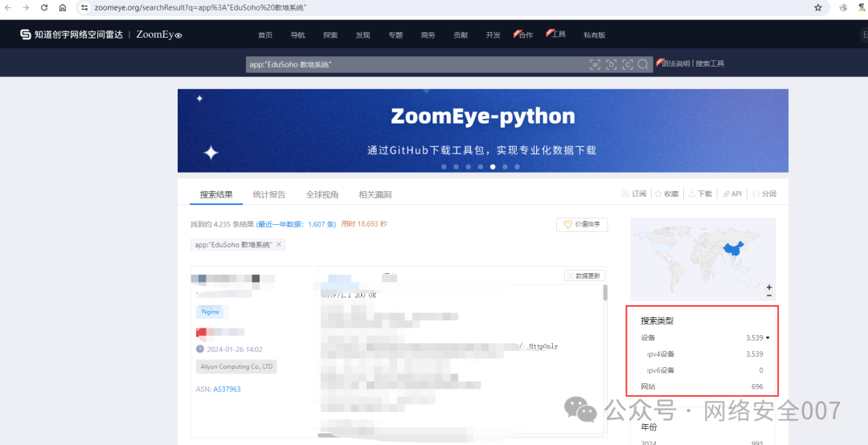This screenshot has width=868, height=445.
Task: Click the ASN AS37963 link
Action: tap(227, 389)
